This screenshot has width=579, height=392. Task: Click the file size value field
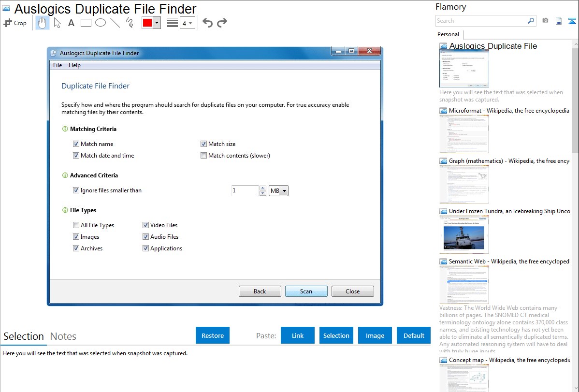(x=245, y=190)
